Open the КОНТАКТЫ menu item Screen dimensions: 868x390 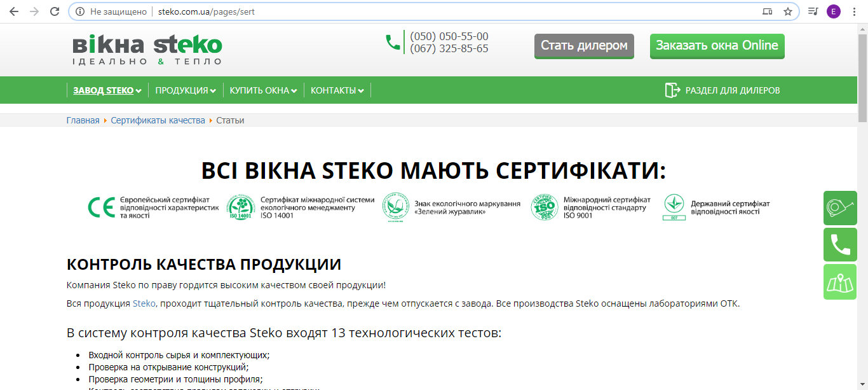pos(337,90)
